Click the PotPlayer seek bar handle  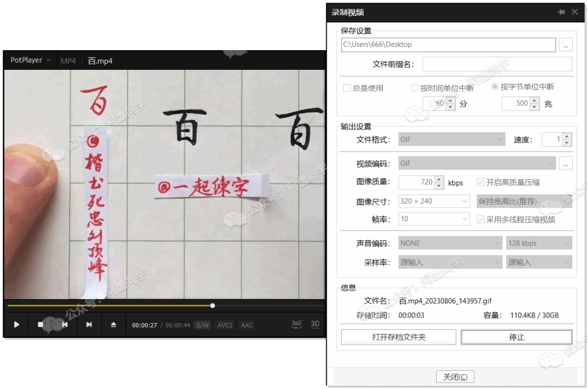213,306
